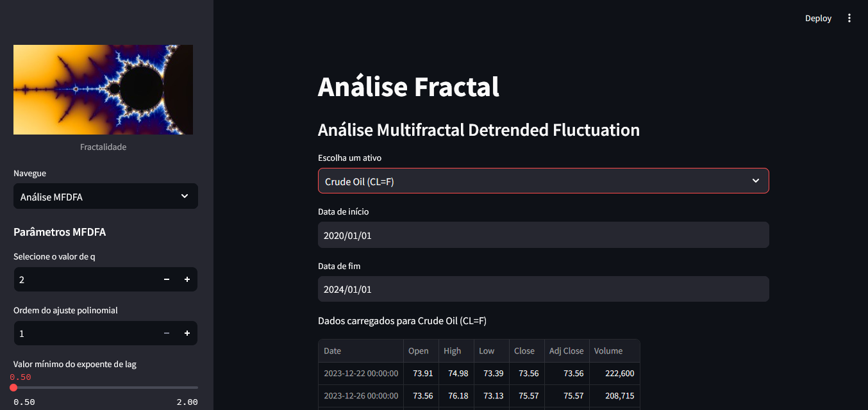Click the polynomial order minus button

(x=167, y=334)
